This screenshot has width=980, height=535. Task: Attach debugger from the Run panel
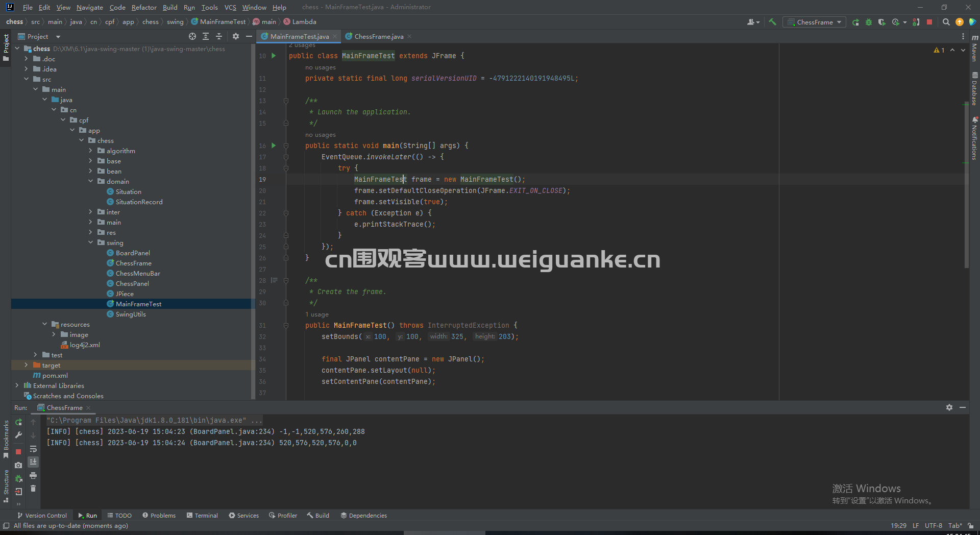19,478
